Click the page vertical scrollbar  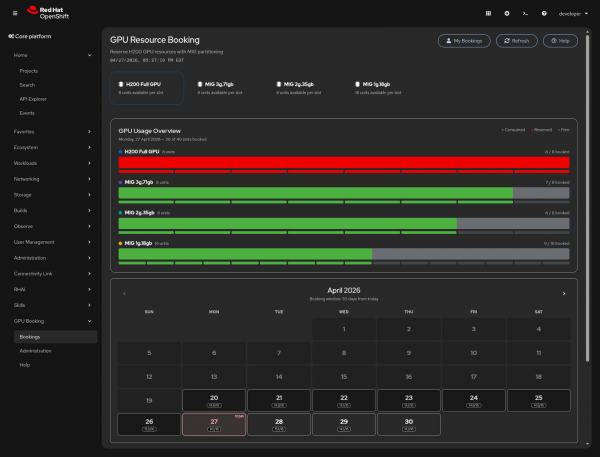tap(588, 197)
